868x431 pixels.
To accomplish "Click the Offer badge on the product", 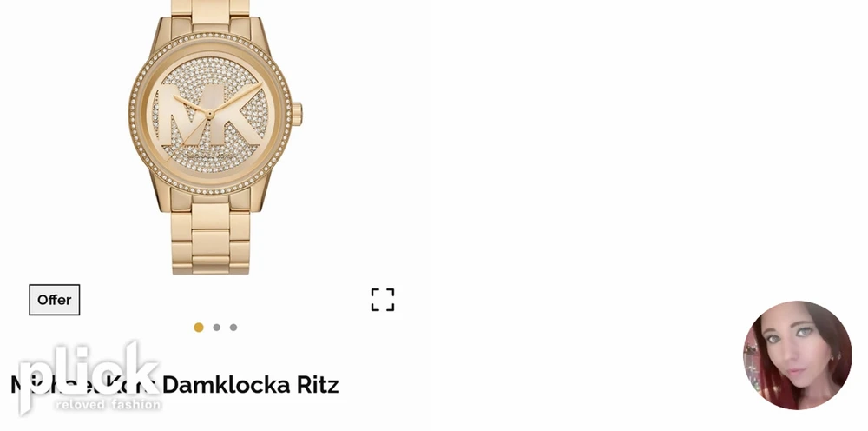I will pos(54,300).
